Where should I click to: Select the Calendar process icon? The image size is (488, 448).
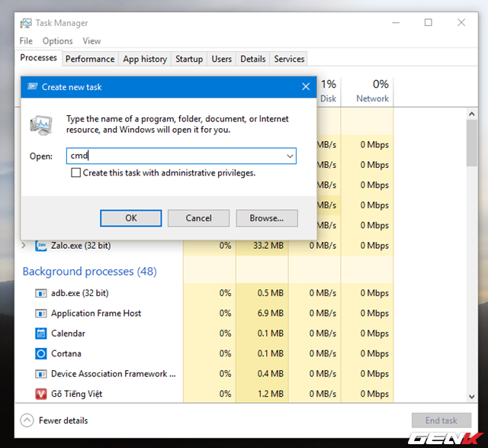point(41,334)
